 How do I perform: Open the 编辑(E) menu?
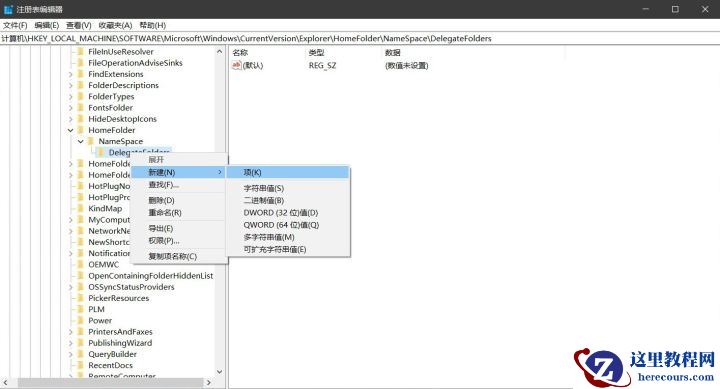pyautogui.click(x=47, y=25)
